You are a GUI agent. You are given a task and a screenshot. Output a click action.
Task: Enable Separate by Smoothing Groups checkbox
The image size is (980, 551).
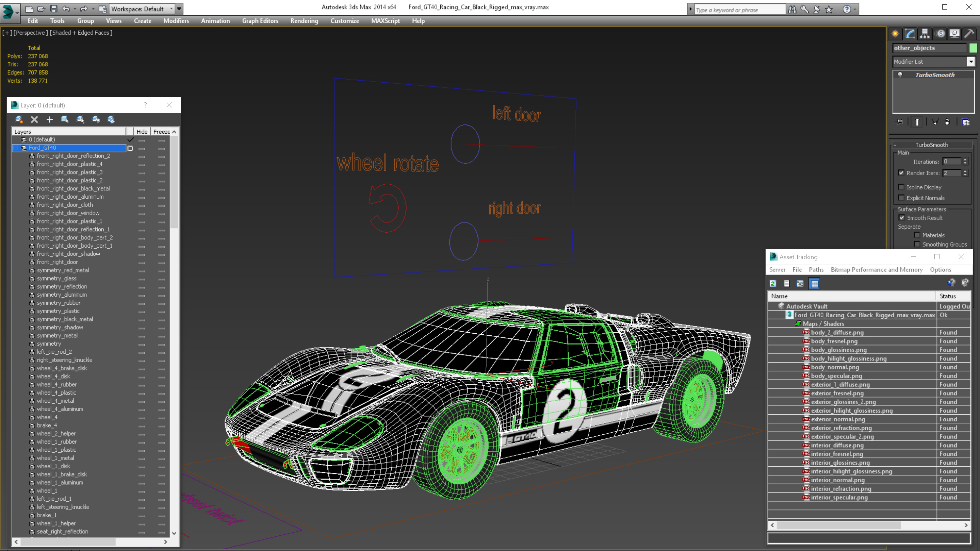[917, 245]
